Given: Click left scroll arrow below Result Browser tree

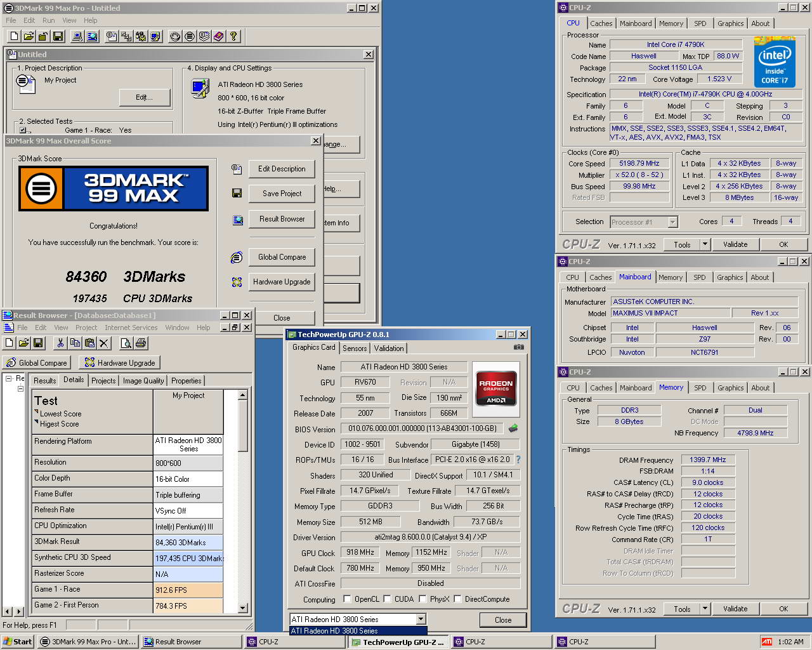Looking at the screenshot, I should [7, 611].
